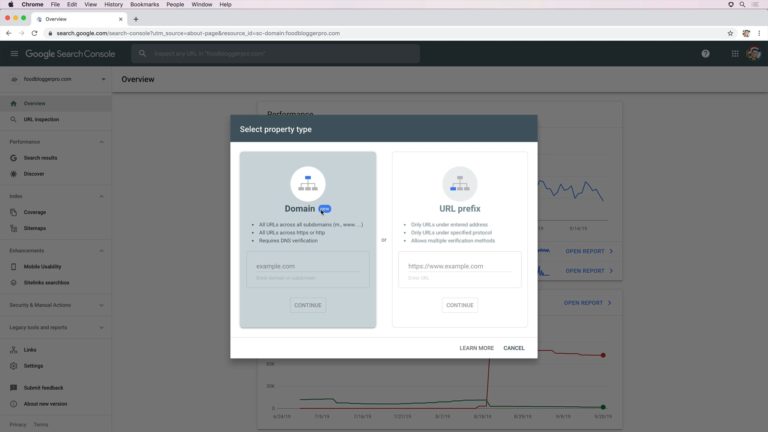Open the People menu
This screenshot has height=432, width=768.
pyautogui.click(x=175, y=4)
